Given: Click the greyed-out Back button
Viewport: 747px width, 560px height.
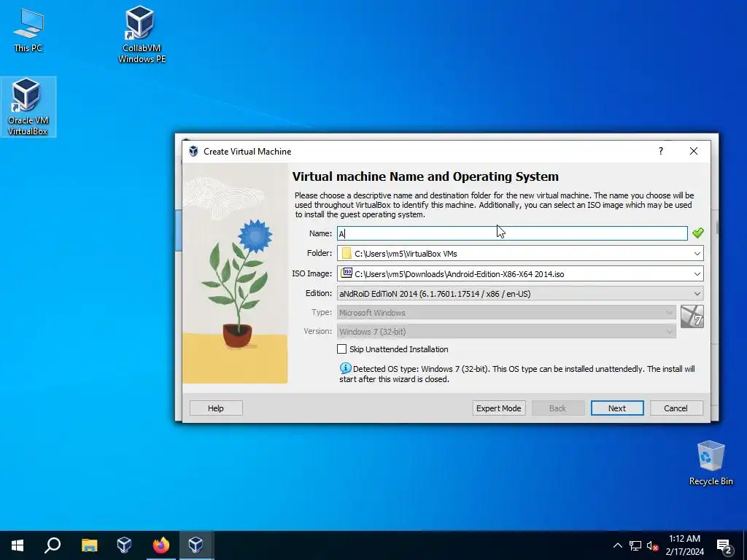Looking at the screenshot, I should click(x=557, y=408).
